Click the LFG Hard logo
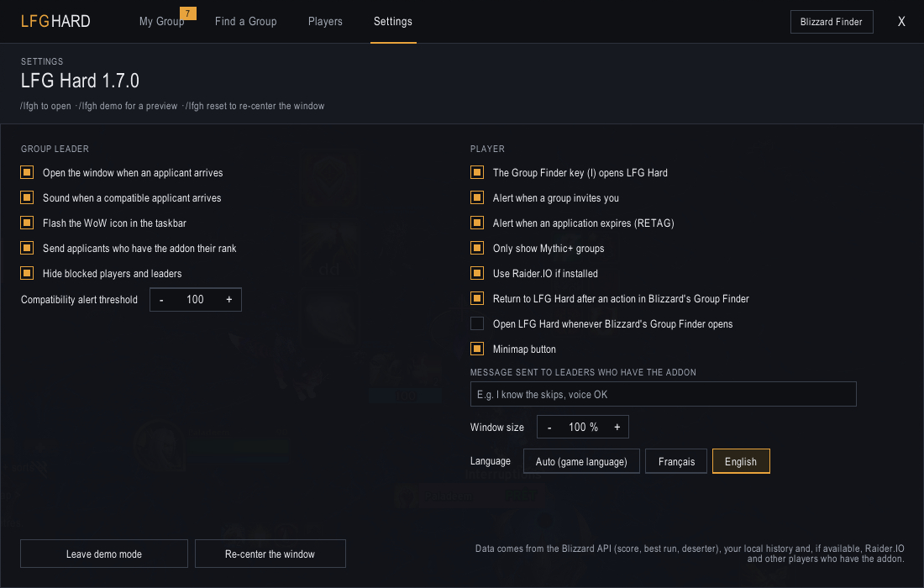This screenshot has height=588, width=924. [x=55, y=21]
